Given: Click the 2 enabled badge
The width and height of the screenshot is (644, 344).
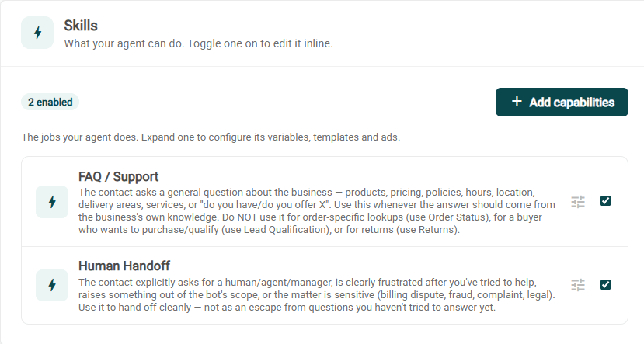Looking at the screenshot, I should coord(50,102).
